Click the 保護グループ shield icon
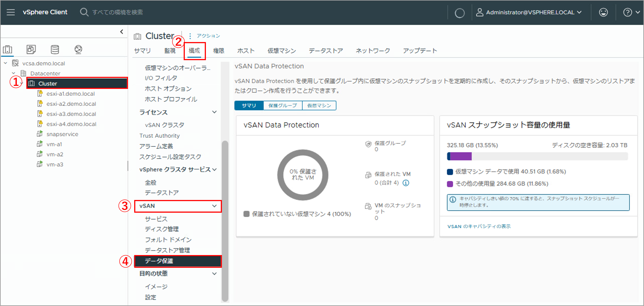 368,144
